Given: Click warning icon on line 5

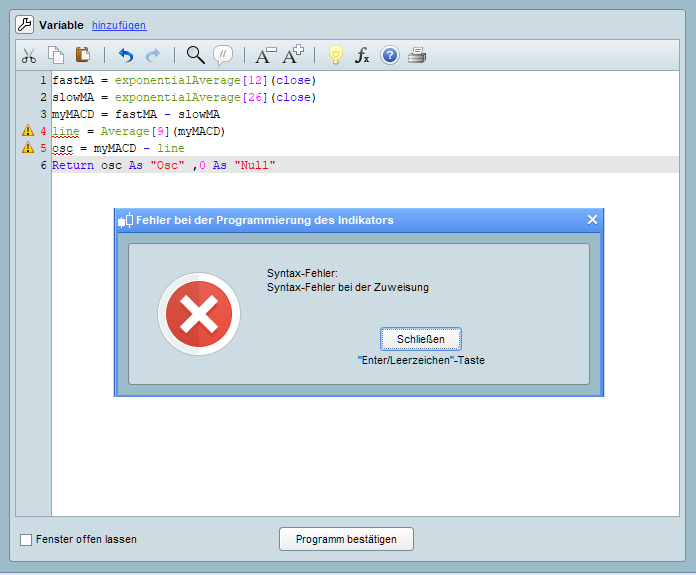Looking at the screenshot, I should pos(28,147).
